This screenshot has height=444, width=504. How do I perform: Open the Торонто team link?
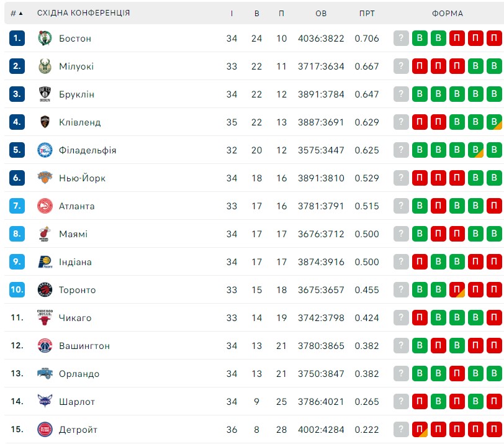click(x=77, y=290)
